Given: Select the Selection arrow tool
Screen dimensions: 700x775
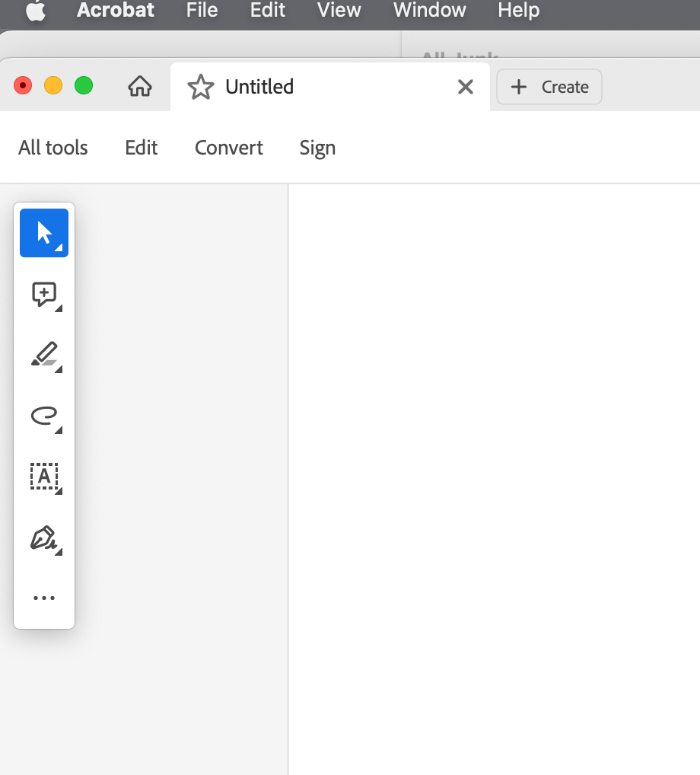Looking at the screenshot, I should click(x=43, y=233).
